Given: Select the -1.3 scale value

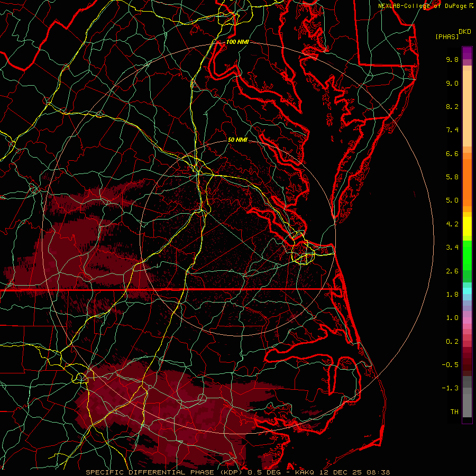Looking at the screenshot, I should click(x=450, y=388).
